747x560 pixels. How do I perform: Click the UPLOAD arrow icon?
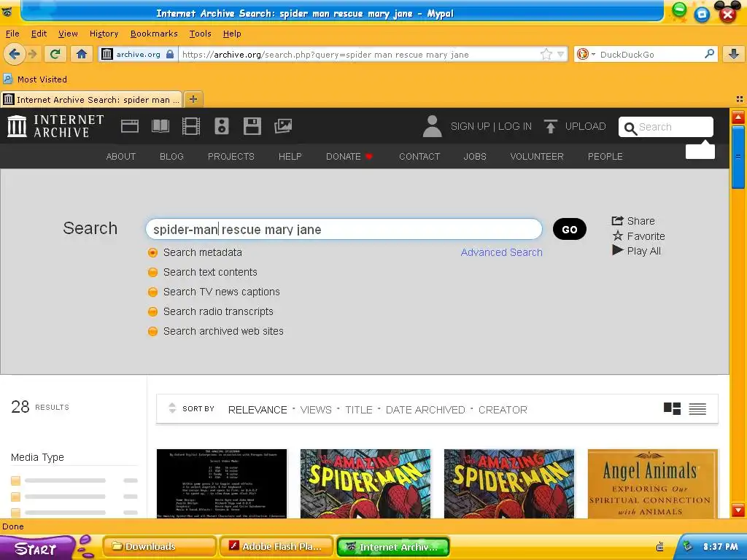pos(551,126)
